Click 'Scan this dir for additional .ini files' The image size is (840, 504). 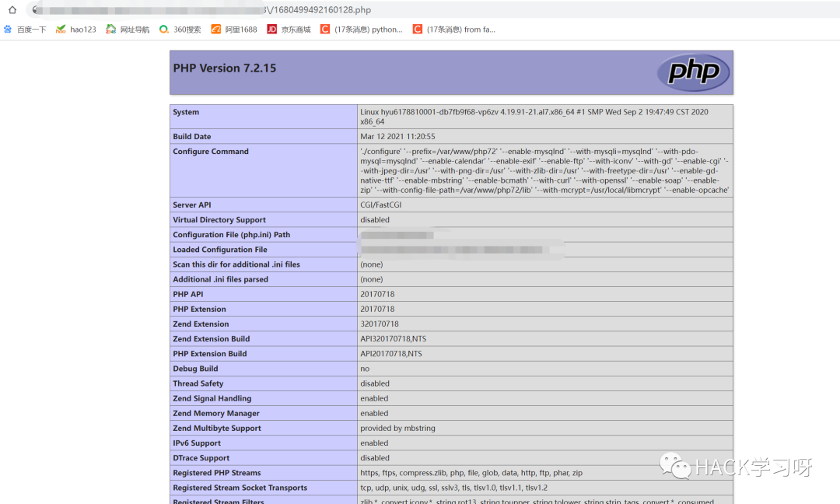tap(236, 264)
